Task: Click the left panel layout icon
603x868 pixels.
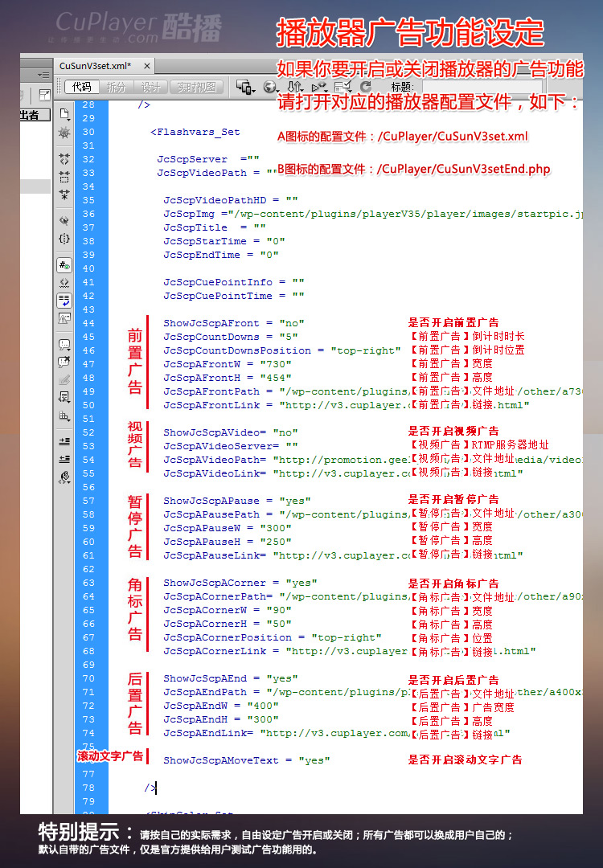Action: pos(44,95)
